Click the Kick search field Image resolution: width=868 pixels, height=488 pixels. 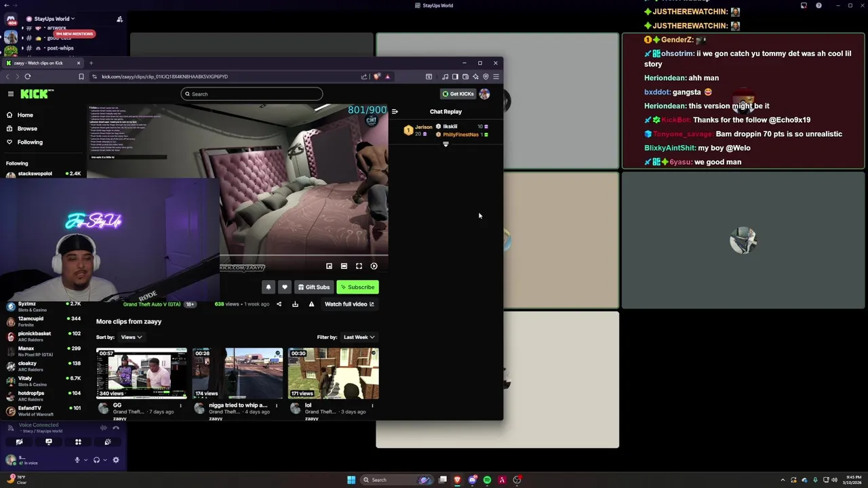pos(252,94)
